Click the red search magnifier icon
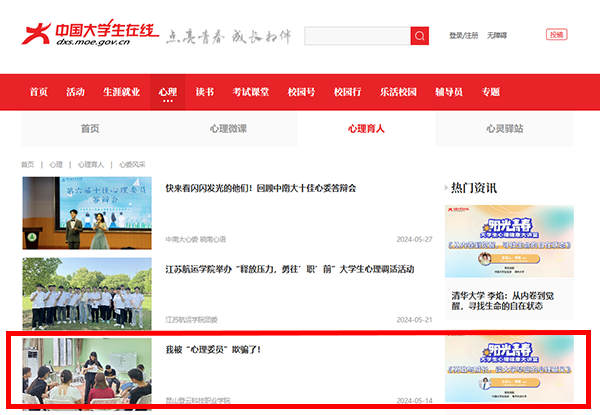The image size is (600, 415). [419, 36]
